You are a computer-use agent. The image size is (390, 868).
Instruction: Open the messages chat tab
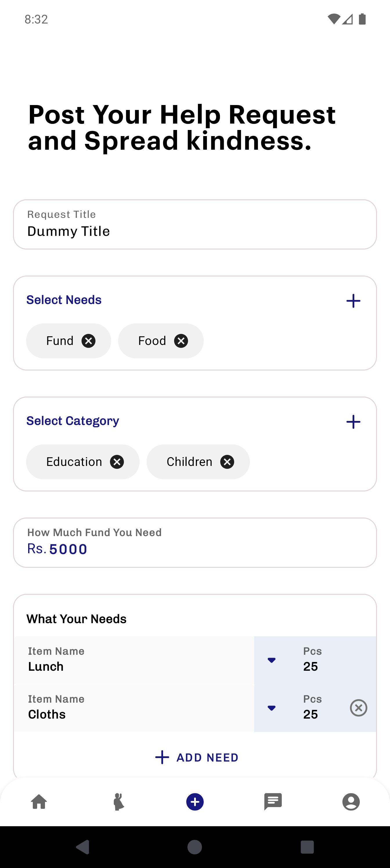(x=273, y=802)
